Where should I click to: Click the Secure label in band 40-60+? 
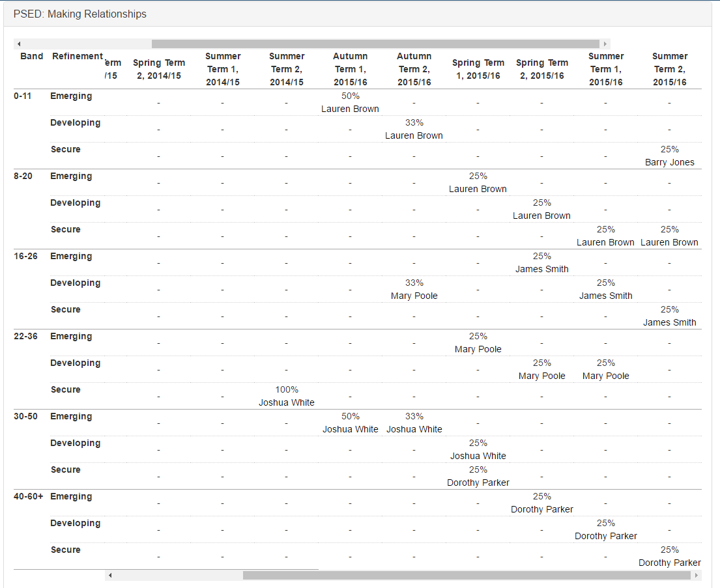pos(66,550)
